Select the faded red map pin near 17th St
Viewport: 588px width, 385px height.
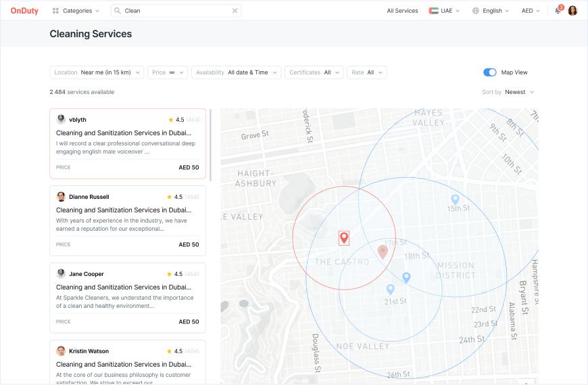coord(383,252)
